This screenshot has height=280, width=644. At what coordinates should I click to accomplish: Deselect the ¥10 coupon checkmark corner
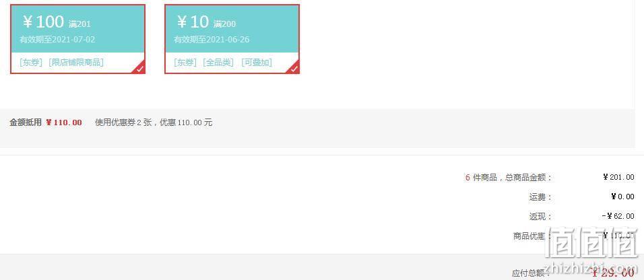(x=294, y=68)
